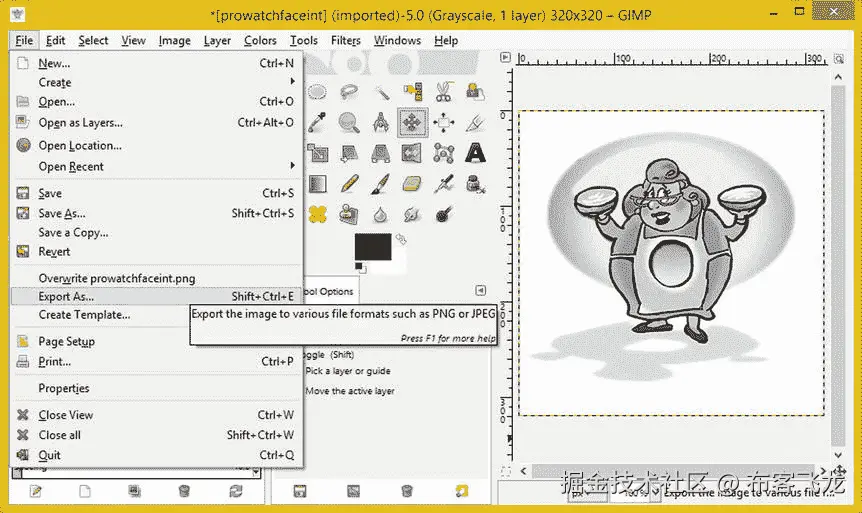
Task: Open the Filters menu
Action: click(346, 40)
